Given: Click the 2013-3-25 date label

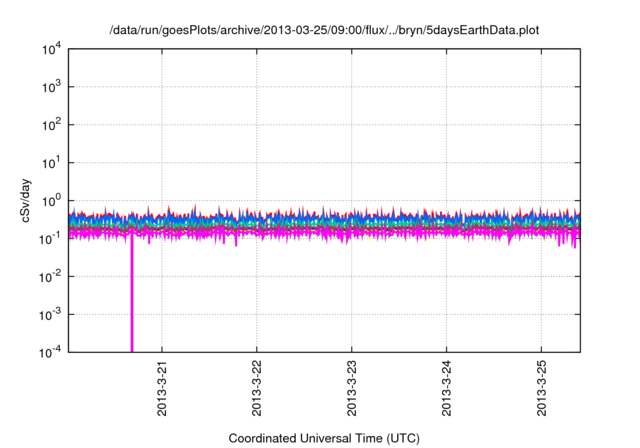Looking at the screenshot, I should tap(542, 388).
